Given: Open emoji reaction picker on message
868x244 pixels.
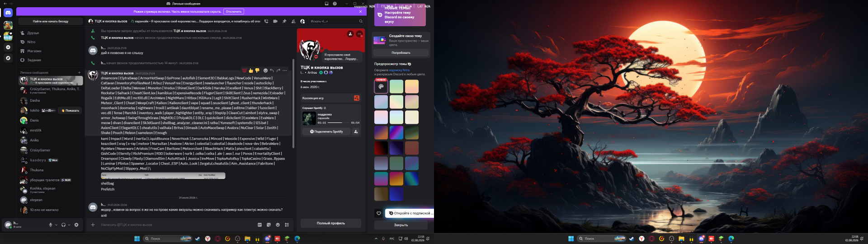Looking at the screenshot, I should click(x=265, y=70).
